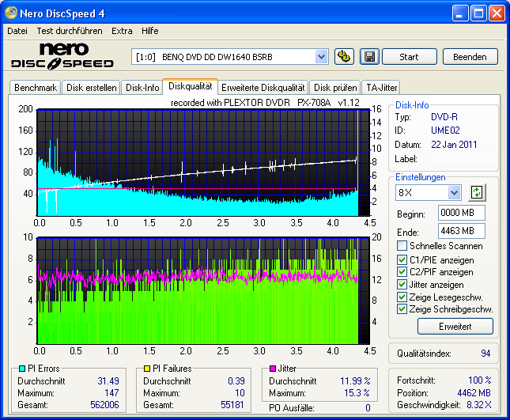510x420 pixels.
Task: Switch to the Disk prüfen tab
Action: [335, 88]
